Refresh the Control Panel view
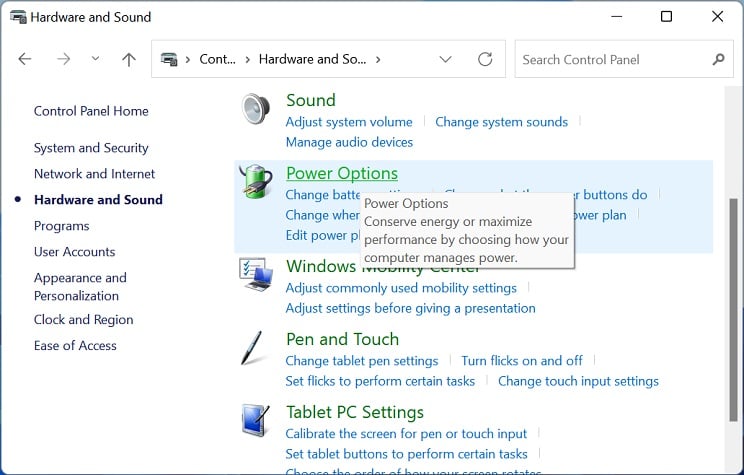The height and width of the screenshot is (475, 744). pos(485,59)
